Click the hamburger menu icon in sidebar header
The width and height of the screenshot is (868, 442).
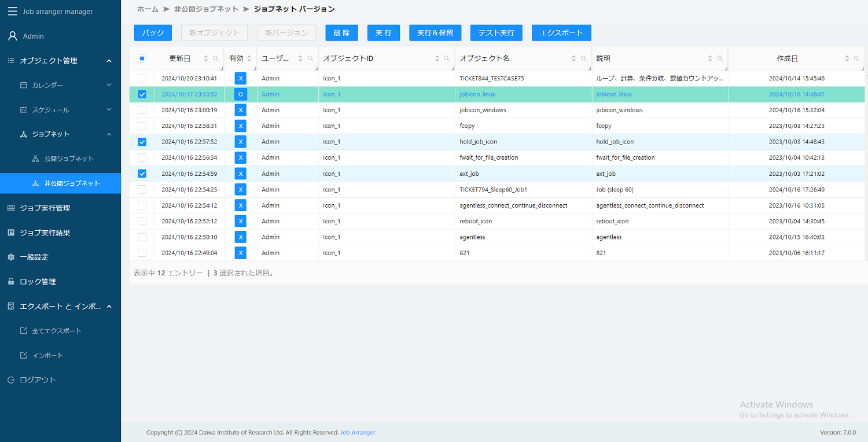[x=12, y=12]
